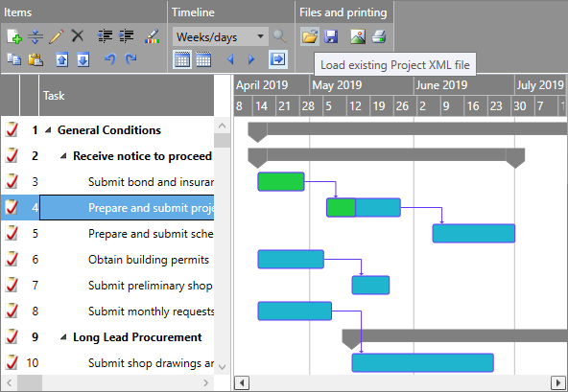Click the Task column header
The image size is (568, 392).
pyautogui.click(x=127, y=96)
